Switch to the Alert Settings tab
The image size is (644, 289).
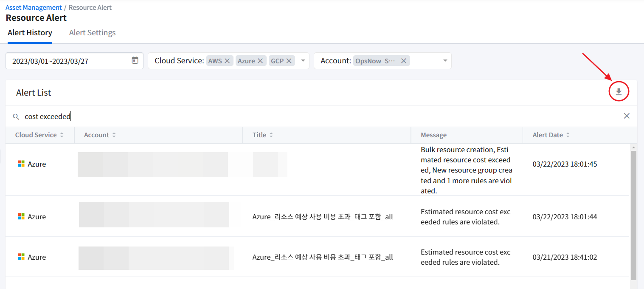[92, 33]
